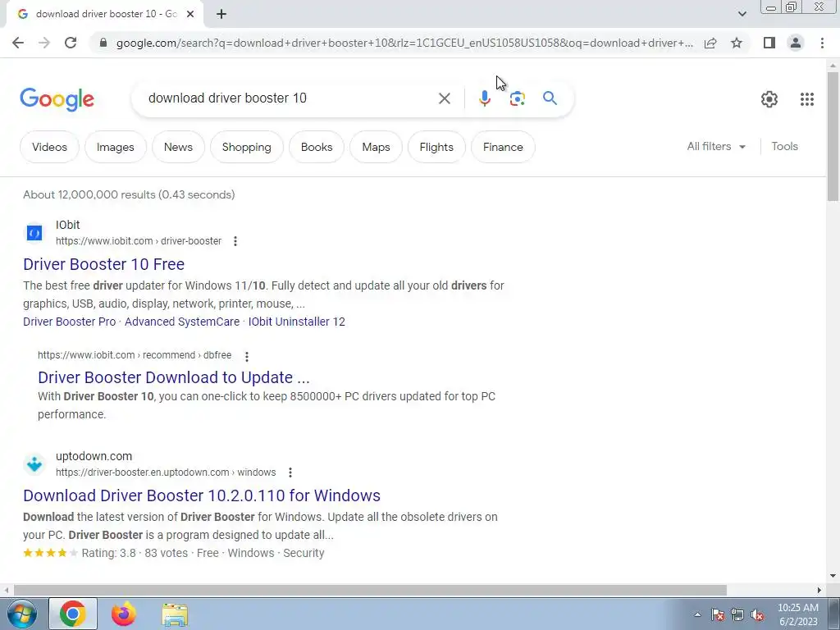840x630 pixels.
Task: Expand the All filters dropdown
Action: pyautogui.click(x=716, y=146)
